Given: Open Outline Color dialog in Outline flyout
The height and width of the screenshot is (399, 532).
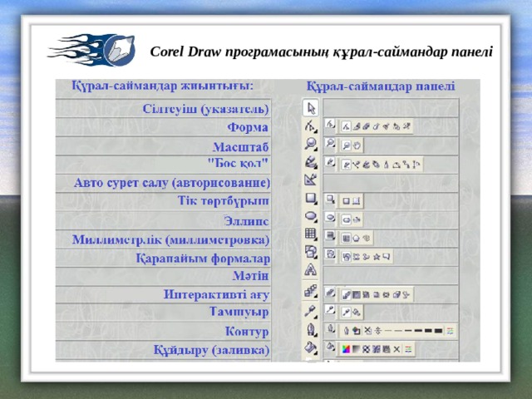Looking at the screenshot, I should (x=357, y=331).
